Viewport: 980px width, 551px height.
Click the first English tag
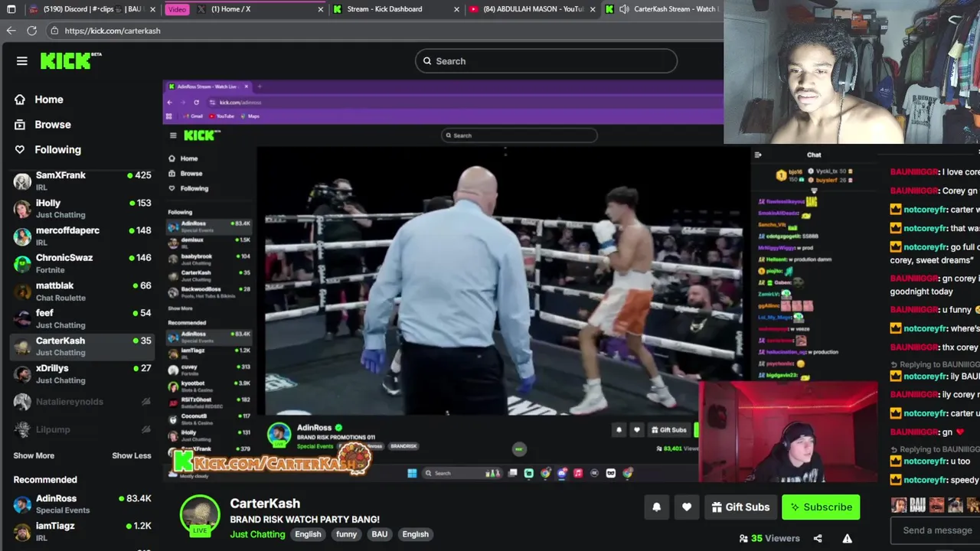coord(308,534)
